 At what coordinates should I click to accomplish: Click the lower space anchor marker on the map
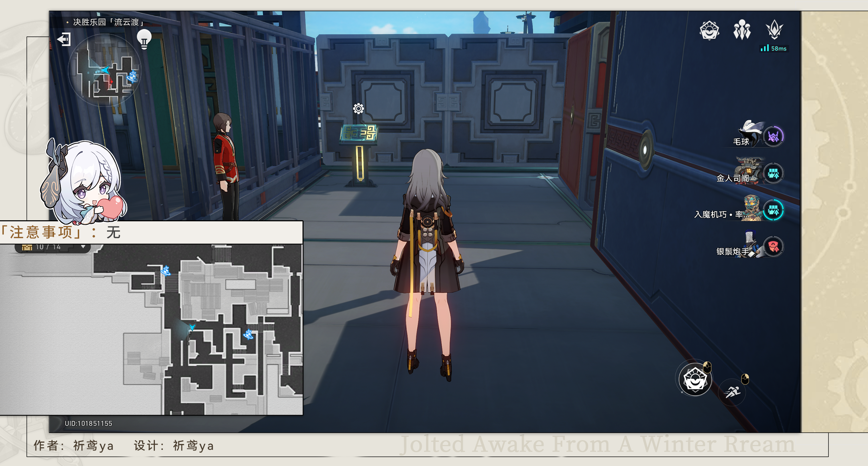(x=248, y=334)
